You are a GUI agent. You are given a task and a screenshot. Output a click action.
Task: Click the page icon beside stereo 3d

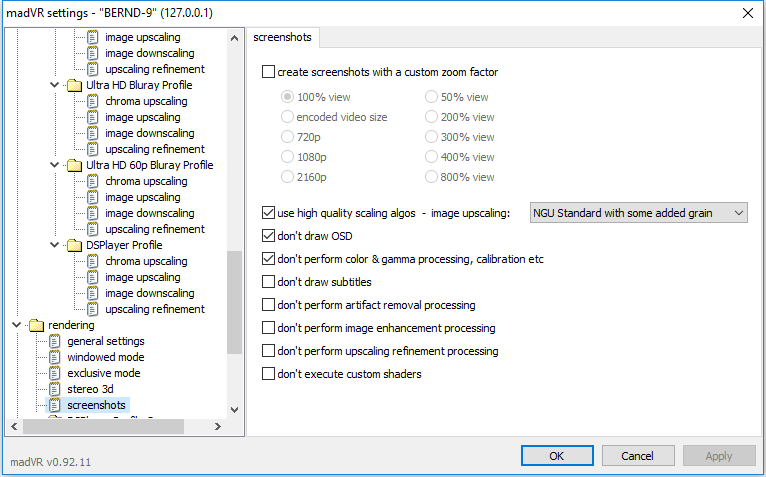click(x=55, y=390)
